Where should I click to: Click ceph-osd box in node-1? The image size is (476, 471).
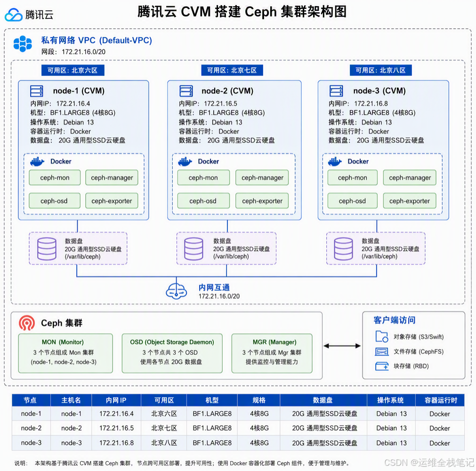55,201
